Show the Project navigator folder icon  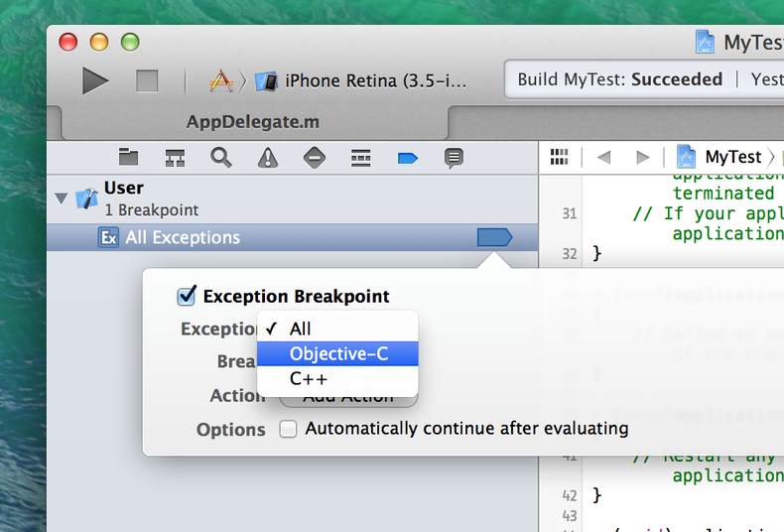click(128, 158)
